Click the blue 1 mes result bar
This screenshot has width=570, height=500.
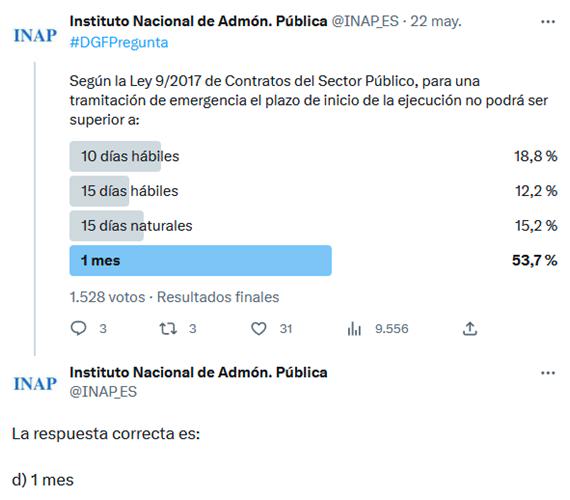click(x=201, y=260)
